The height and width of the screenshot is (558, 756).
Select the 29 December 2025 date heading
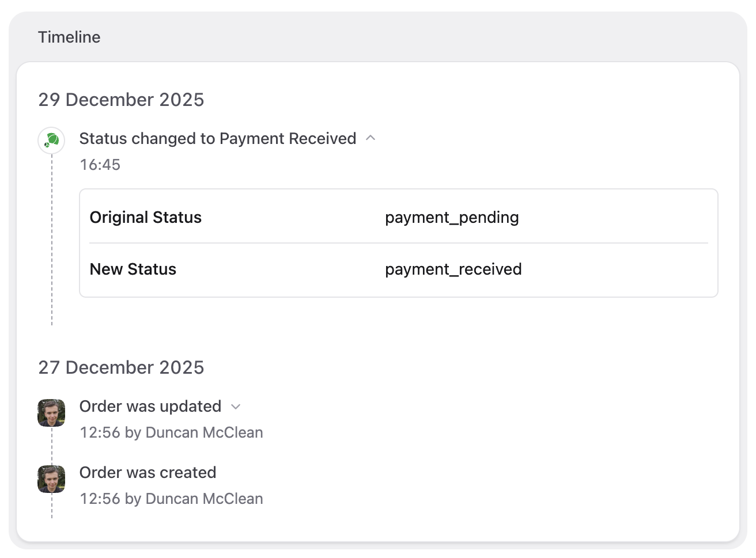(x=121, y=100)
